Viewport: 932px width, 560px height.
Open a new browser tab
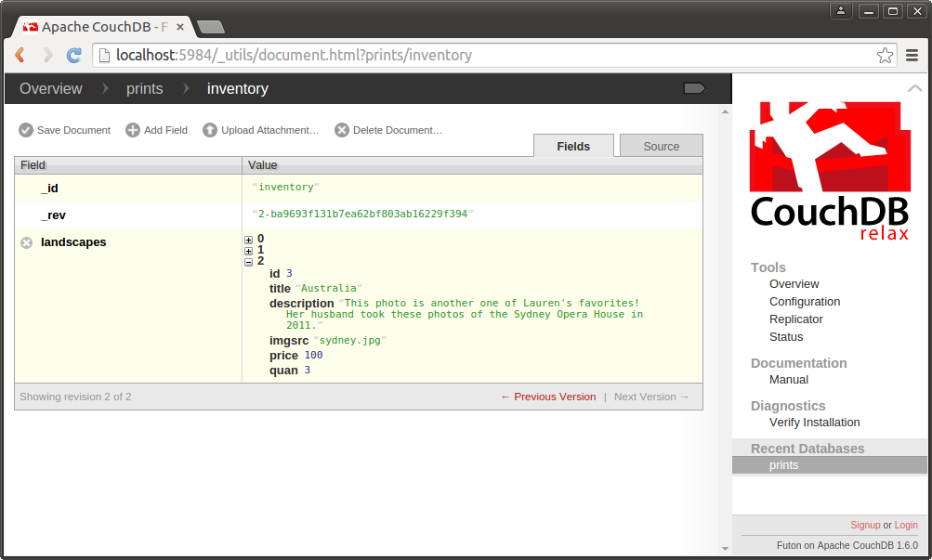click(210, 27)
